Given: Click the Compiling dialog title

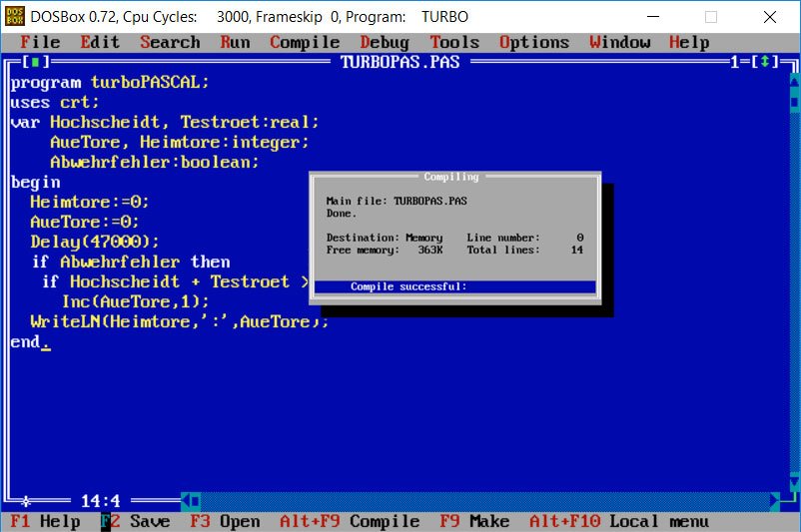Looking at the screenshot, I should tap(451, 177).
